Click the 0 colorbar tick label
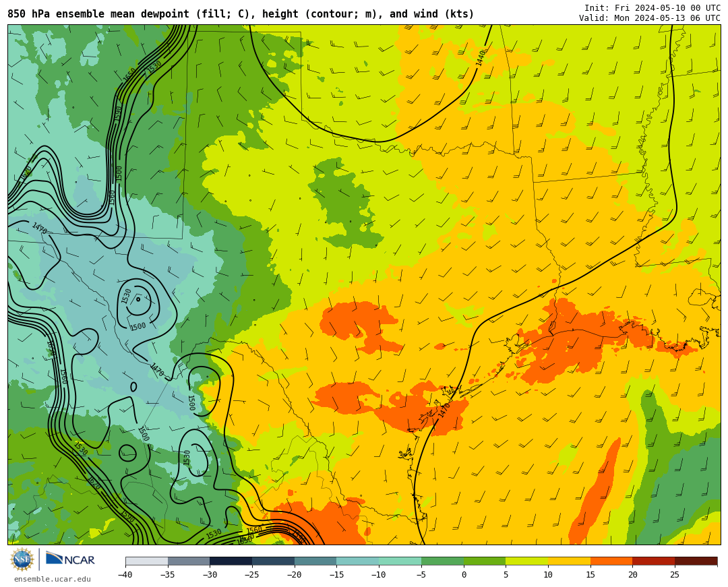Screen dimensions: 728x587 [x=464, y=574]
